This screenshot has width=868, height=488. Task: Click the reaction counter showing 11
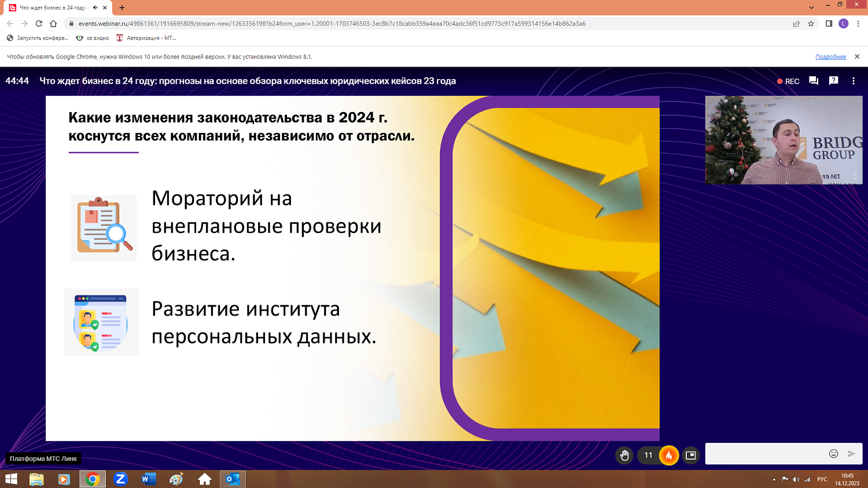click(648, 455)
